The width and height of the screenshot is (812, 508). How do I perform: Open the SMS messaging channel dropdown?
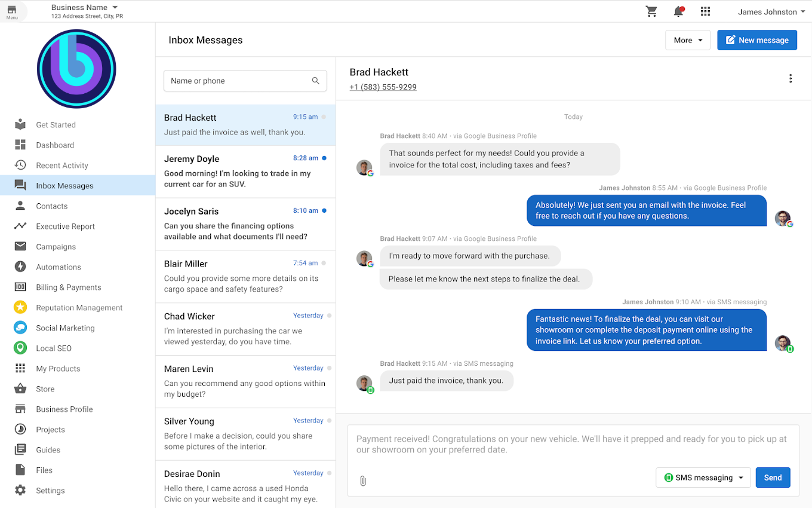(x=703, y=478)
